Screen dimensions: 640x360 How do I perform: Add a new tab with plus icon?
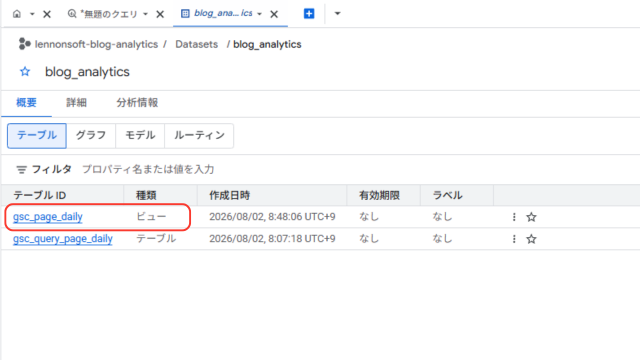pyautogui.click(x=309, y=13)
